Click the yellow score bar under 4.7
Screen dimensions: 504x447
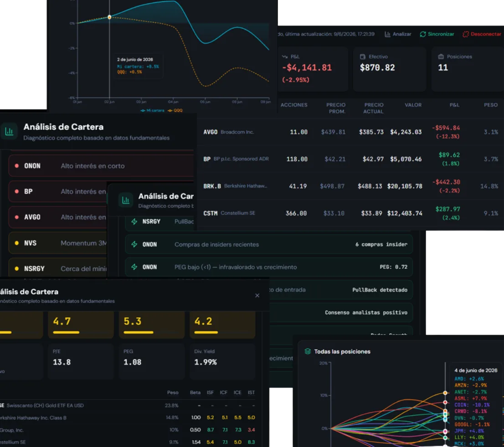66,332
